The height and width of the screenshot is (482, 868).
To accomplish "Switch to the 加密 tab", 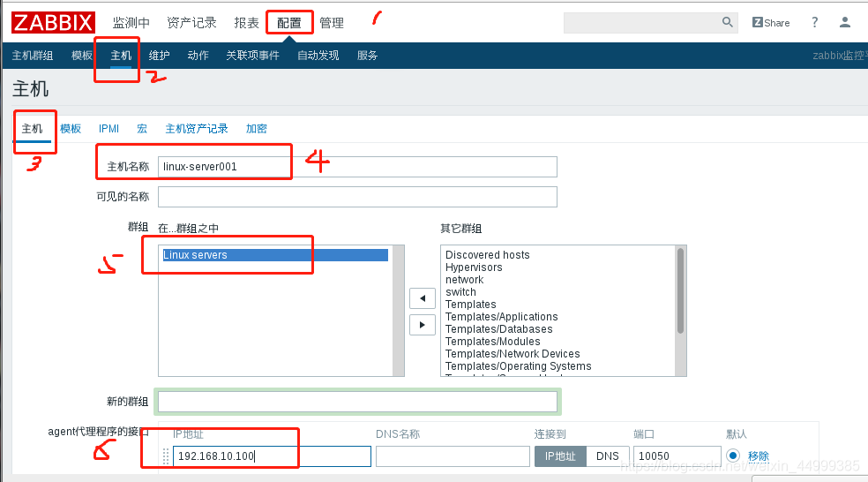I will tap(257, 129).
